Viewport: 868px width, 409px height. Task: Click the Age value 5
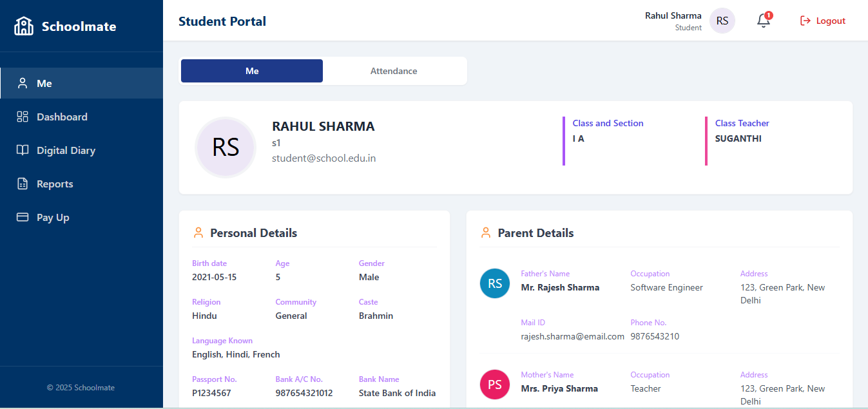278,277
